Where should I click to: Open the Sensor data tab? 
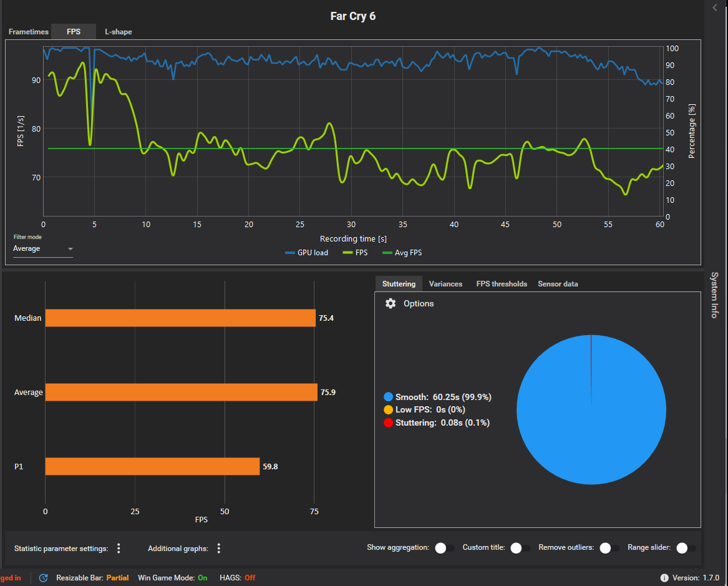click(x=558, y=284)
